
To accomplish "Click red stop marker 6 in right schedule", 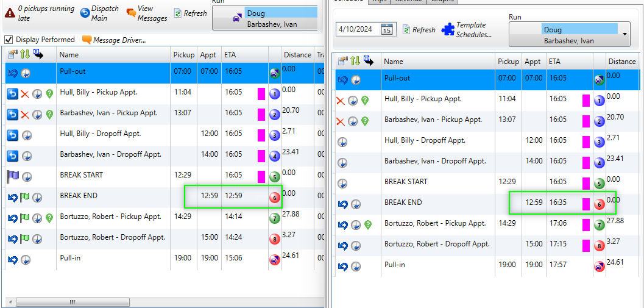I will [x=600, y=204].
